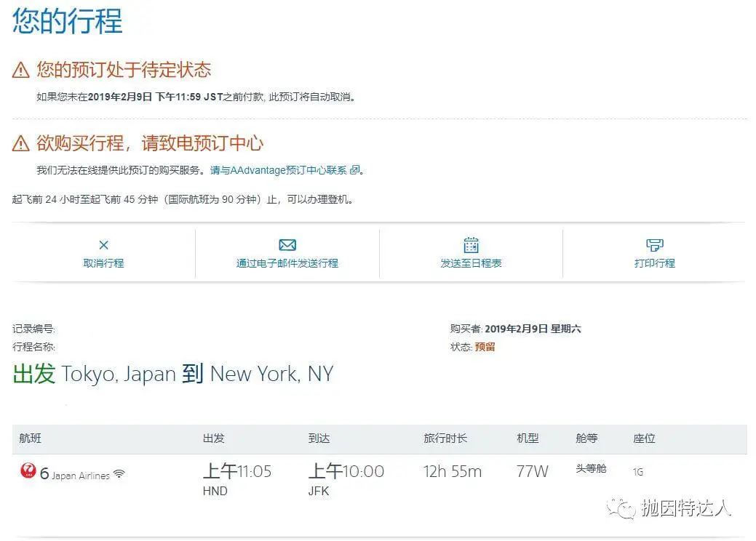756x541 pixels.
Task: Click 通过电子邮件发送行程 action
Action: click(x=287, y=263)
